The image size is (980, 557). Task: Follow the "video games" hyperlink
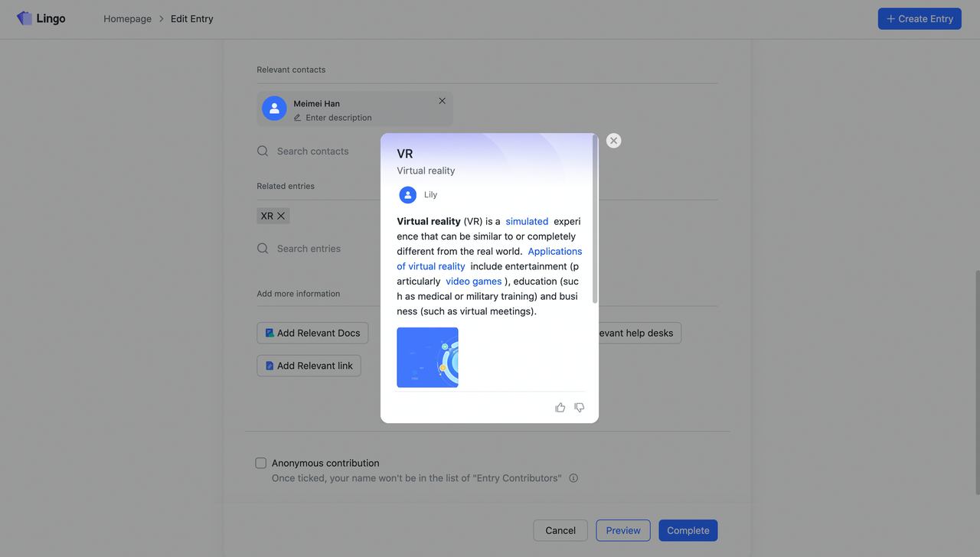coord(473,281)
